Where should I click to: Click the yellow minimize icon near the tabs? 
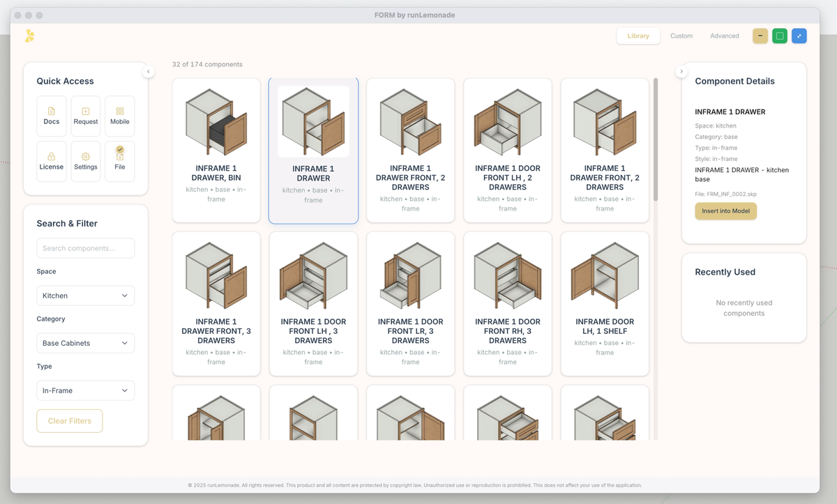760,35
